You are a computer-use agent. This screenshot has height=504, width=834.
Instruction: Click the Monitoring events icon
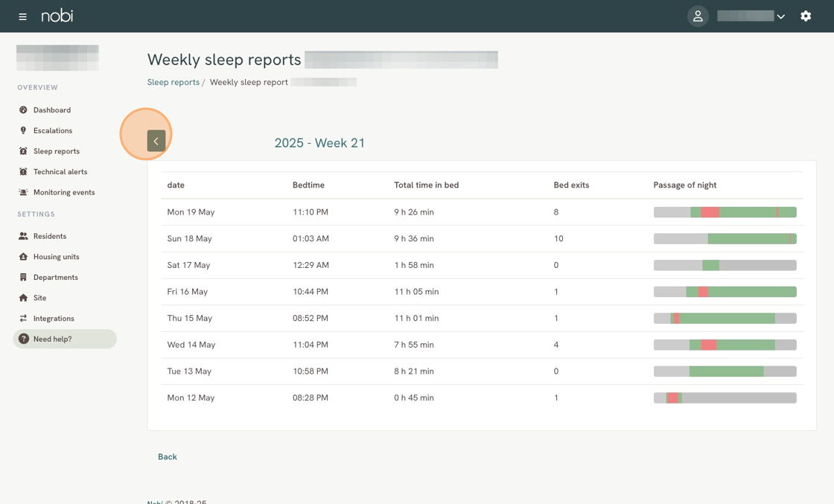[23, 192]
